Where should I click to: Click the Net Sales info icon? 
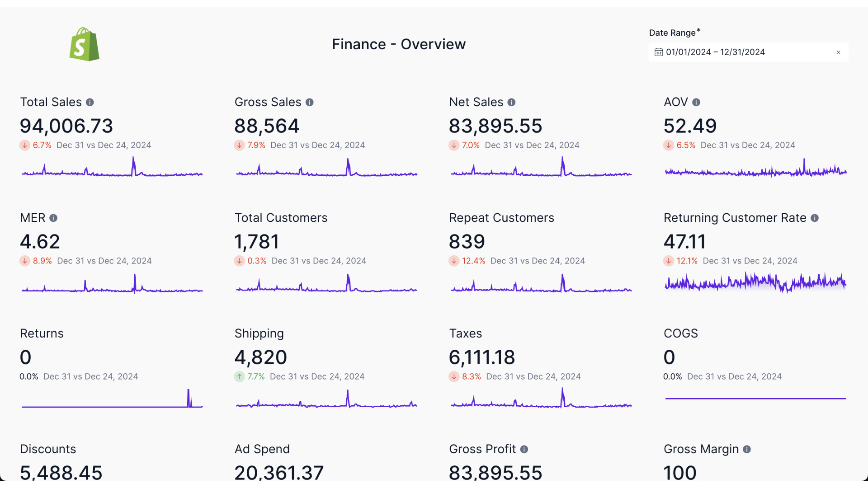pos(511,103)
